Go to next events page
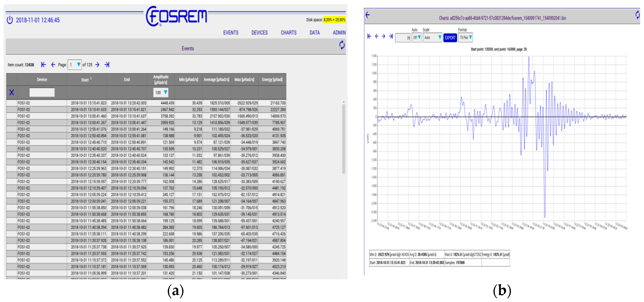 point(97,65)
